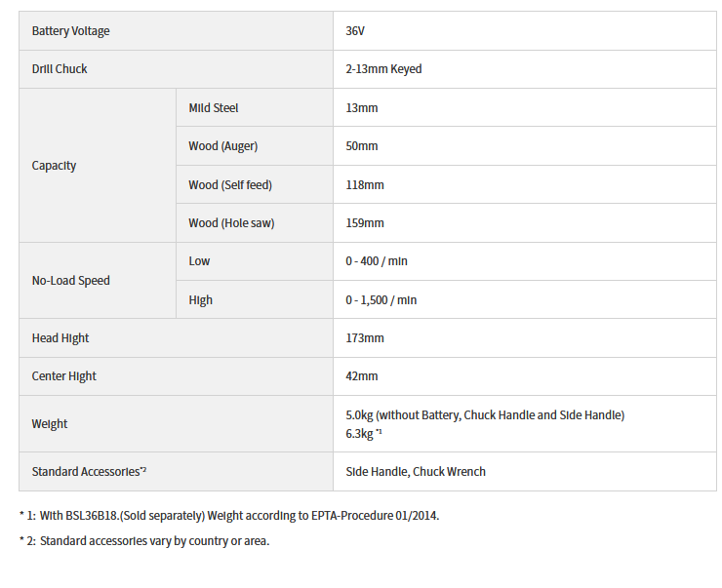Select the 6.3kg weight value
Viewport: 722px width, 588px height.
pos(360,434)
